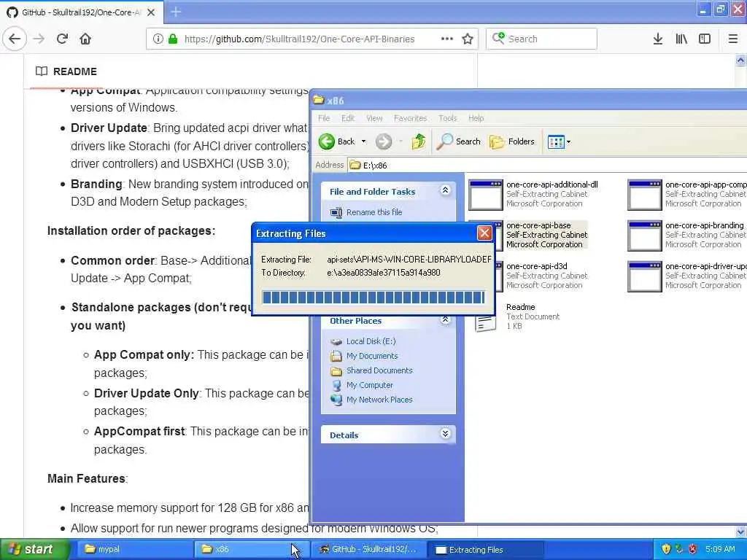
Task: Close the GitHub tab
Action: coord(150,12)
